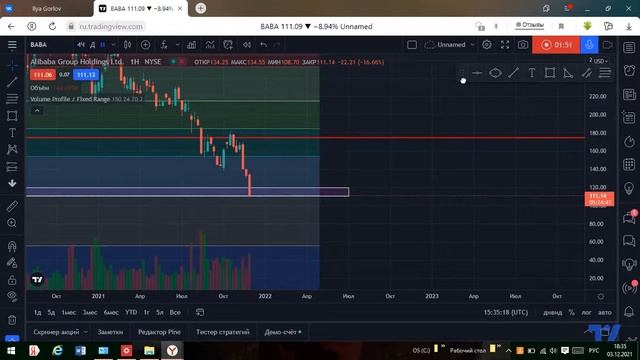Open the Select Layout square icon
Screen dimensions: 640x360
pos(412,45)
